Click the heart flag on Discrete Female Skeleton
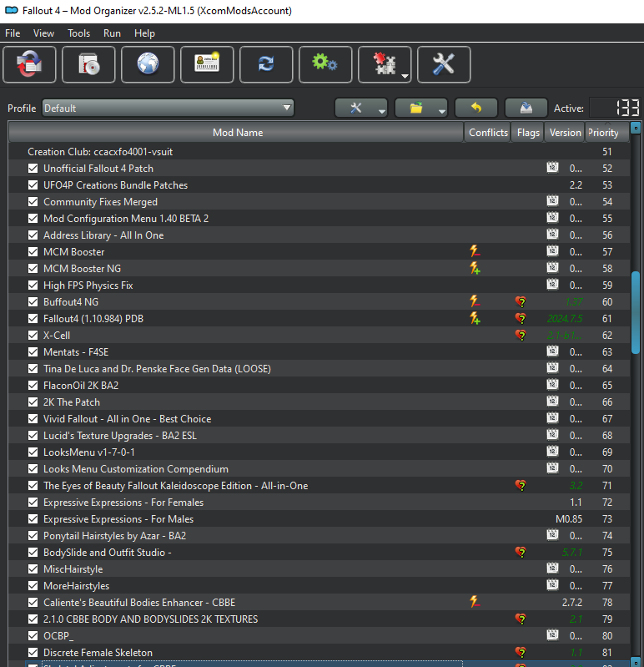Viewport: 644px width, 667px height. [521, 652]
